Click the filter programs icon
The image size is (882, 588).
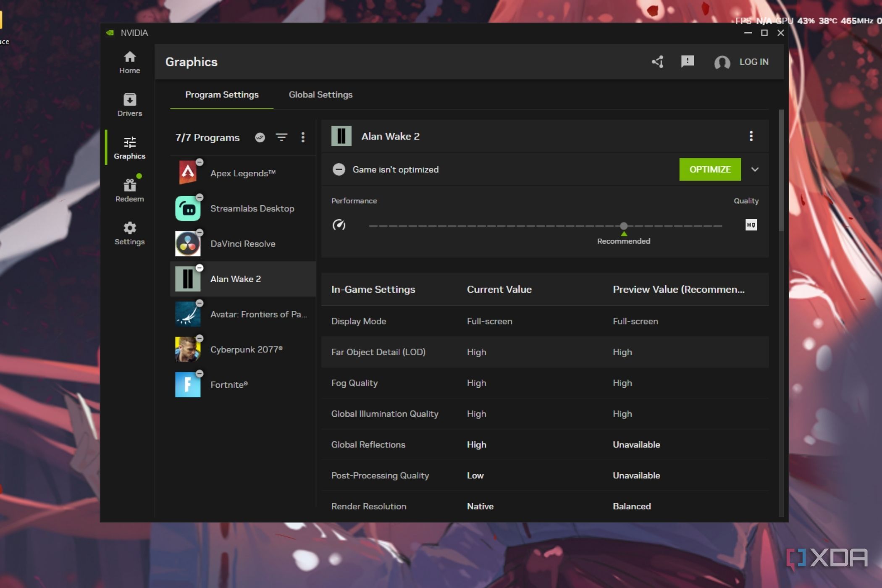281,137
